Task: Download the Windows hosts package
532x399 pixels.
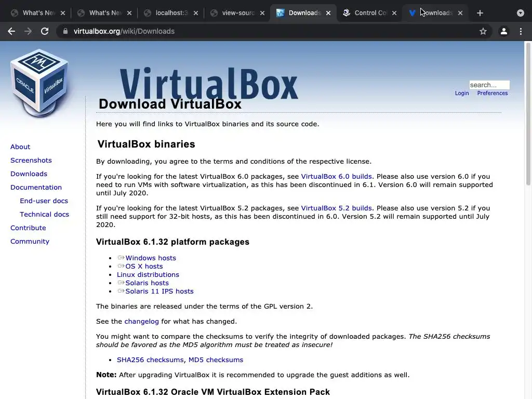Action: [x=151, y=258]
